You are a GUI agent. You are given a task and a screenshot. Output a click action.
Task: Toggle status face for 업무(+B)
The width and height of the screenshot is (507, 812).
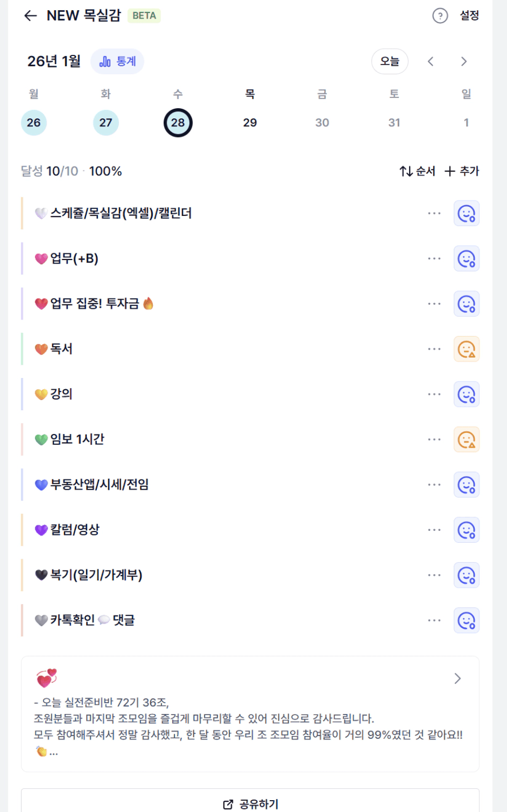[x=466, y=258]
